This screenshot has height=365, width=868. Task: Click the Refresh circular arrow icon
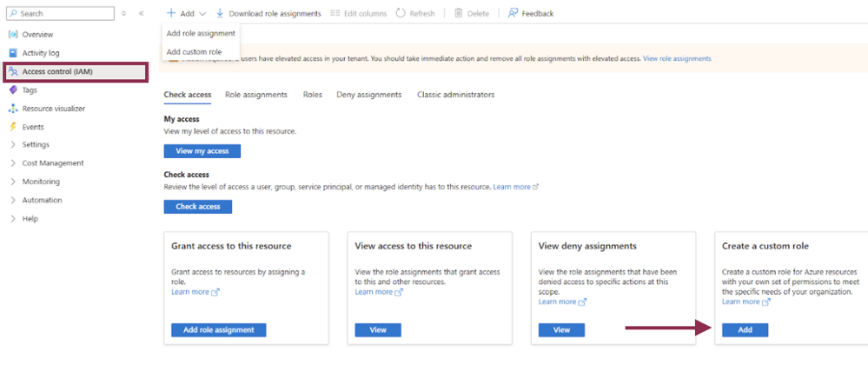(x=401, y=13)
